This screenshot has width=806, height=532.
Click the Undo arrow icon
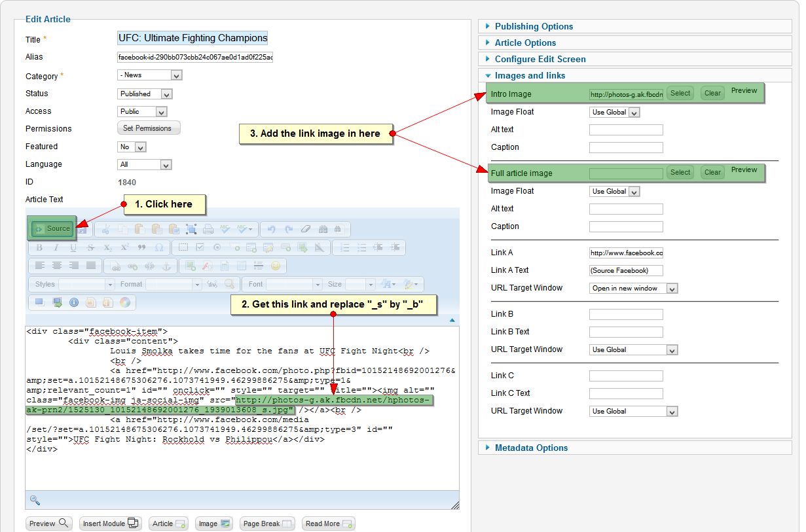pos(271,229)
